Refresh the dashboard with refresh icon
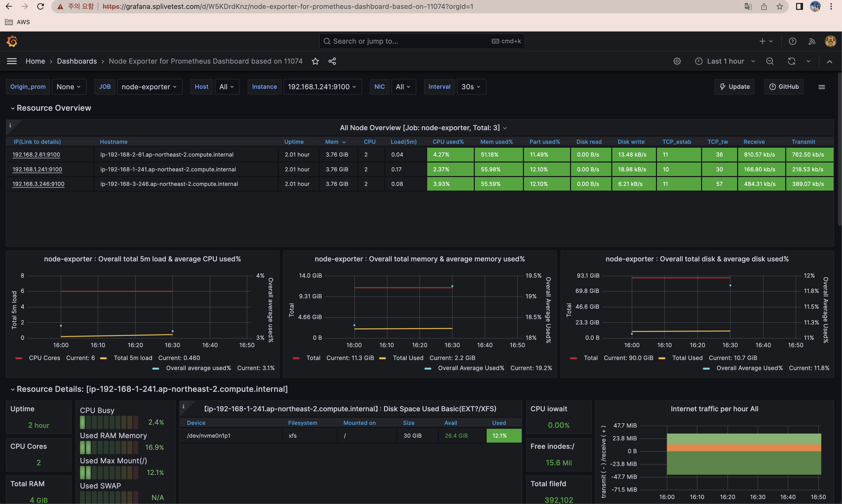This screenshot has width=842, height=504. coord(791,61)
